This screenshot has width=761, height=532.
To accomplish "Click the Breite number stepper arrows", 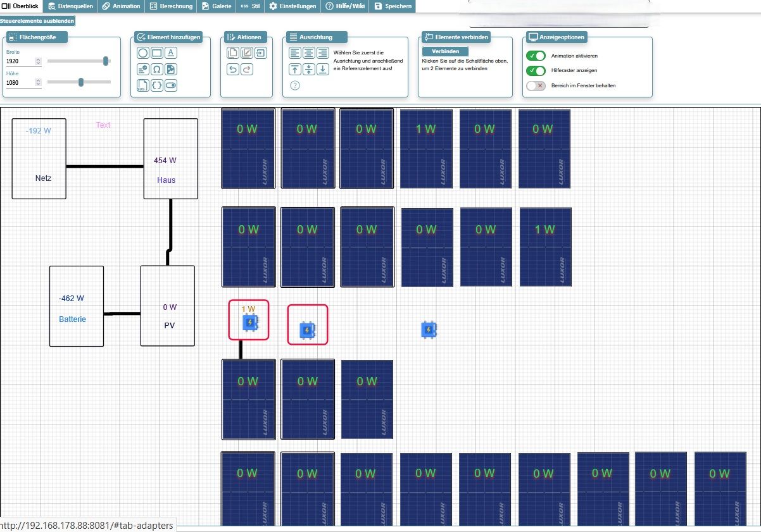I will point(38,61).
